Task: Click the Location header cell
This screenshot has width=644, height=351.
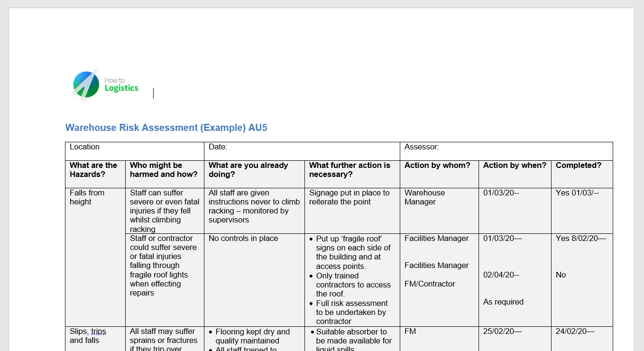Action: [x=85, y=147]
